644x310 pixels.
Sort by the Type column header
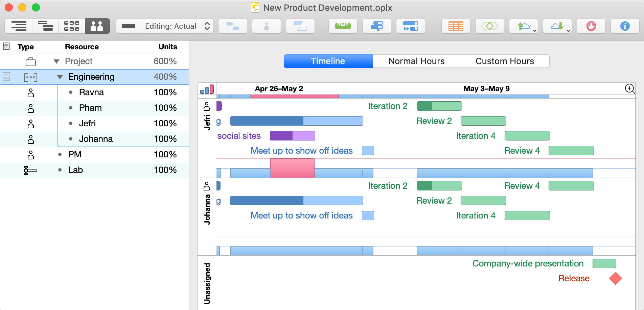26,47
